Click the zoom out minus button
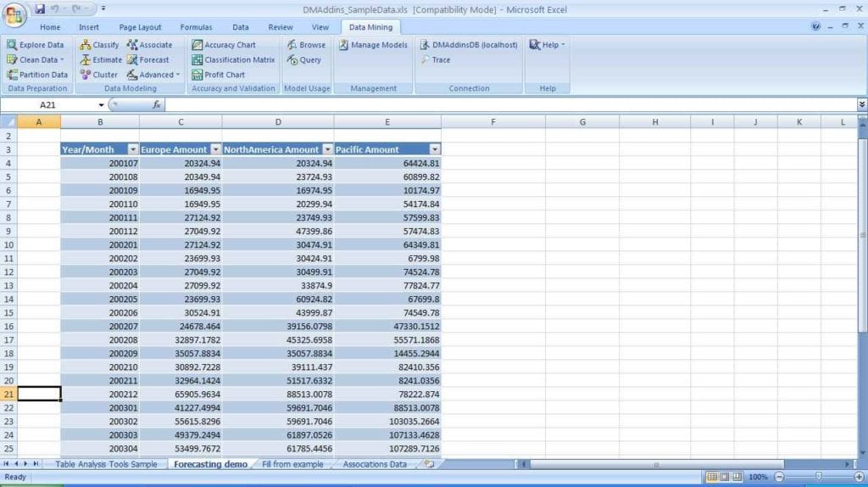The width and height of the screenshot is (868, 487). pyautogui.click(x=780, y=477)
